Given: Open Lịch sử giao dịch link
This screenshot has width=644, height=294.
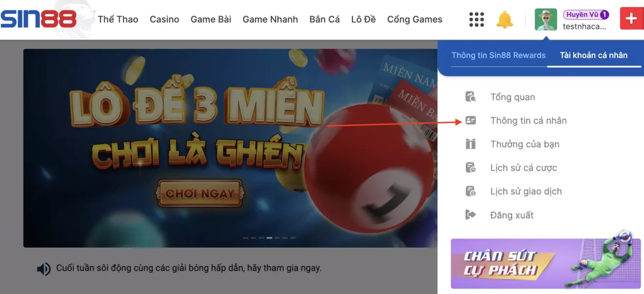Looking at the screenshot, I should pos(526,192).
